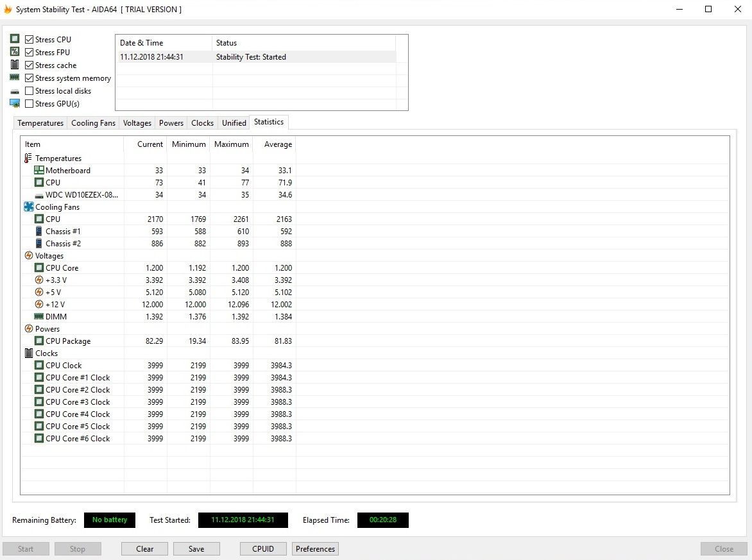Click the blue fan icon of Cooling Fans group
752x560 pixels.
[x=29, y=207]
